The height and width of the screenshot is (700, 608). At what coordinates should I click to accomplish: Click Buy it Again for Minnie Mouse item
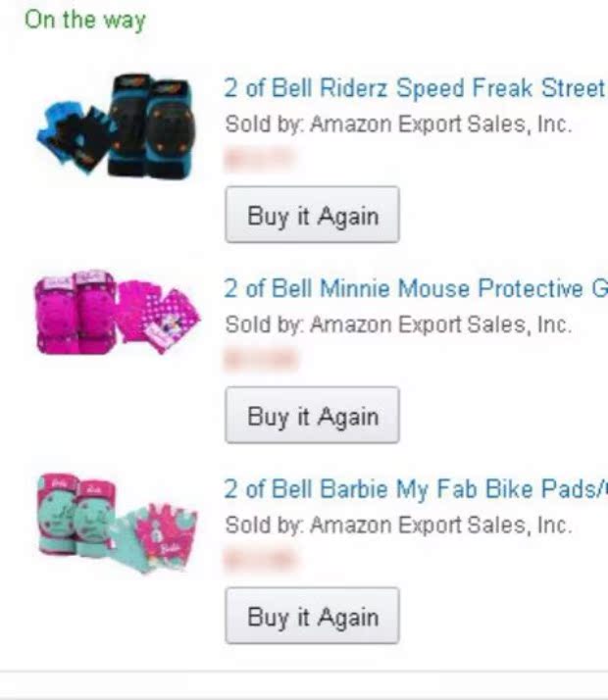[313, 415]
